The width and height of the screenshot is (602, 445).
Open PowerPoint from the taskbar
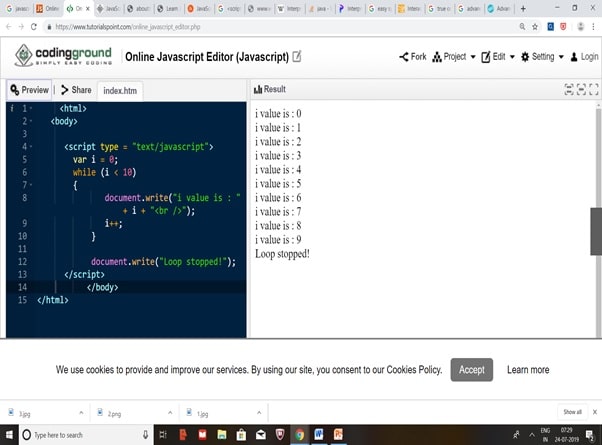(338, 435)
